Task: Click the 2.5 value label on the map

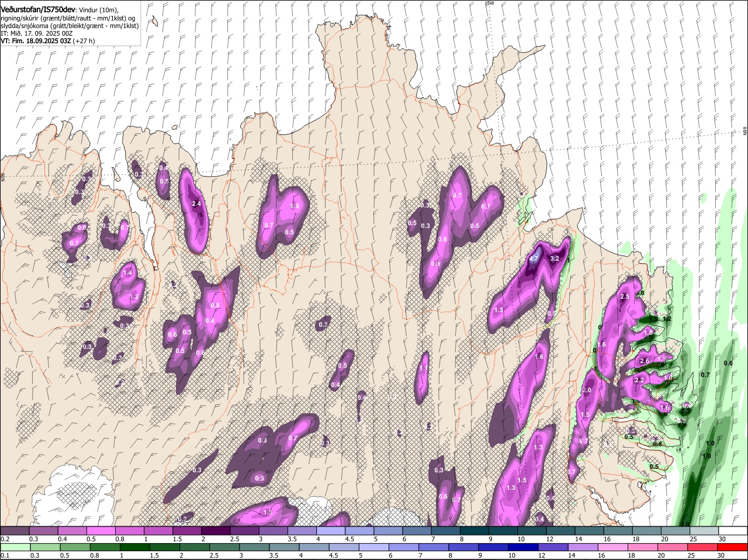Action: click(x=625, y=297)
